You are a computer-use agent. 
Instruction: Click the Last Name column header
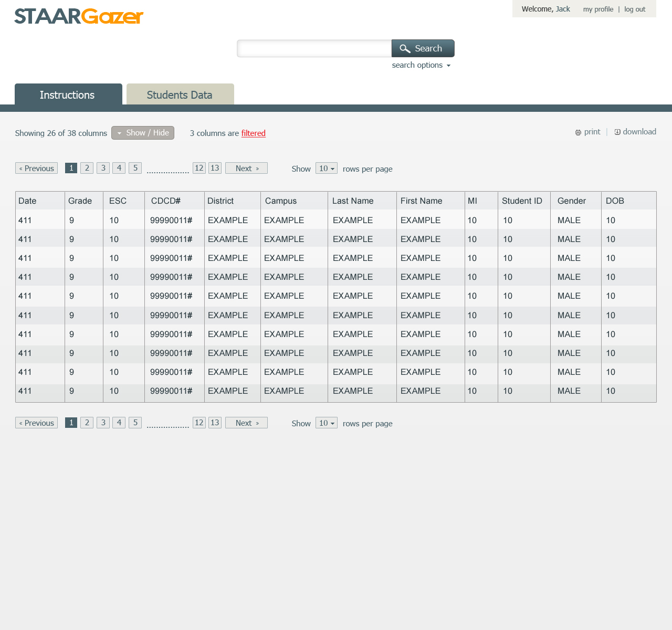pyautogui.click(x=362, y=201)
